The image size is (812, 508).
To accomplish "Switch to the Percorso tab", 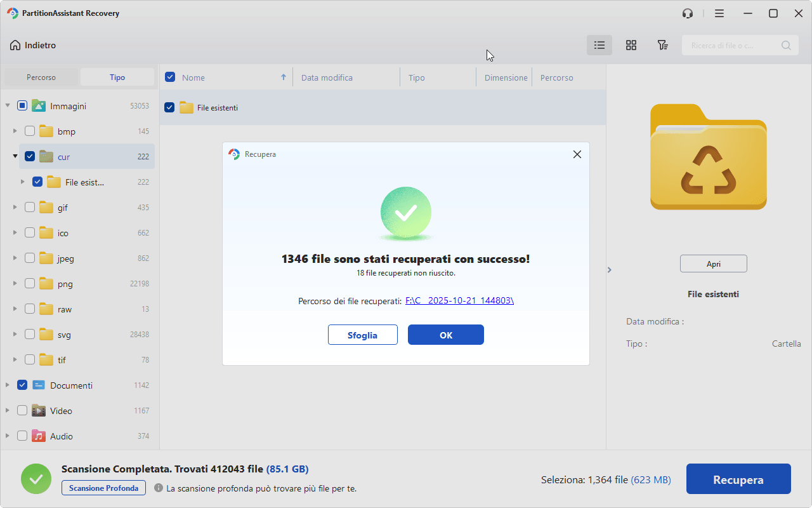I will 41,77.
